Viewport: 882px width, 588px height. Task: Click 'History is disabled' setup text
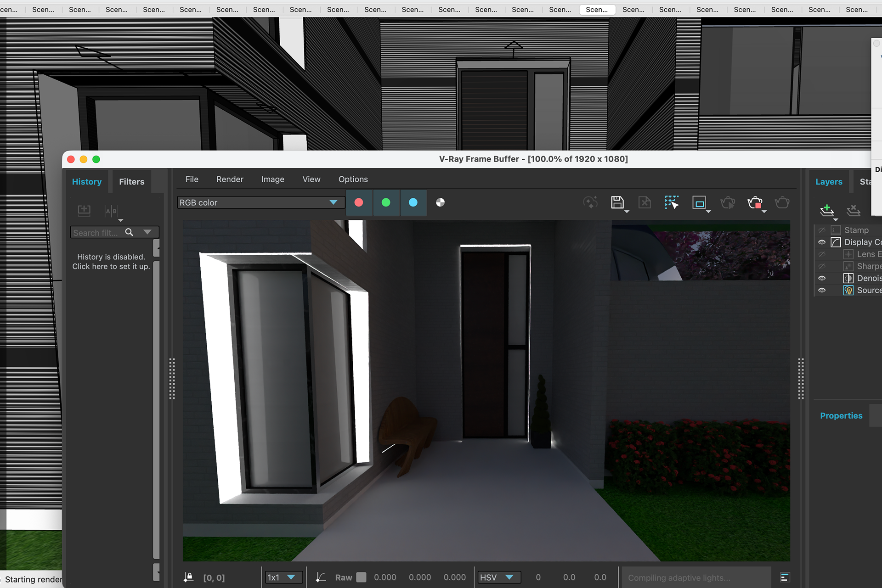click(x=111, y=262)
